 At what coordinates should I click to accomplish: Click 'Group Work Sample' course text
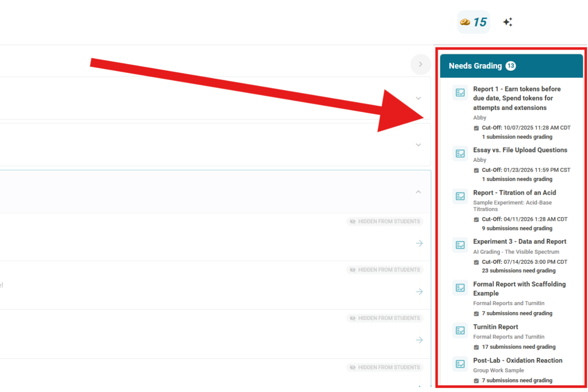[499, 370]
